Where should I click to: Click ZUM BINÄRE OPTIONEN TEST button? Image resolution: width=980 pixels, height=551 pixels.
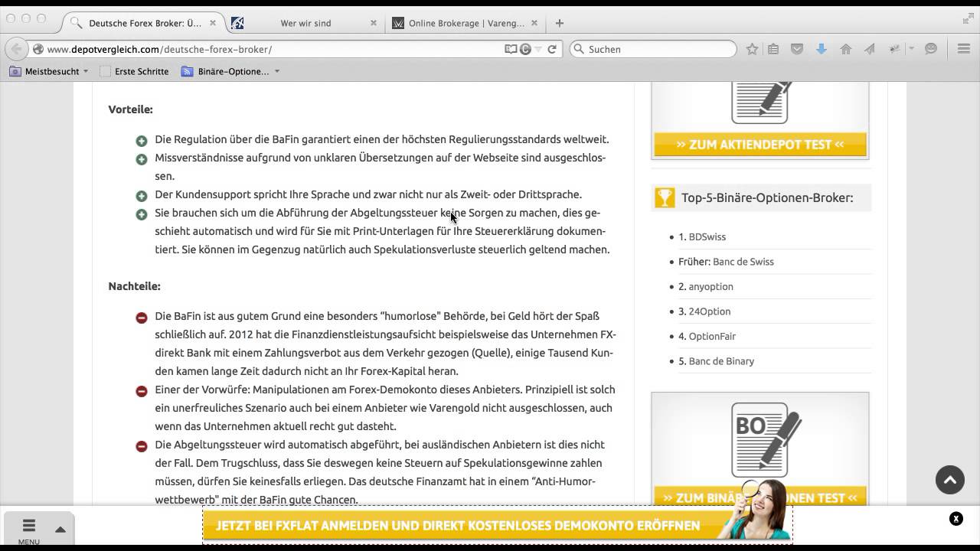760,497
